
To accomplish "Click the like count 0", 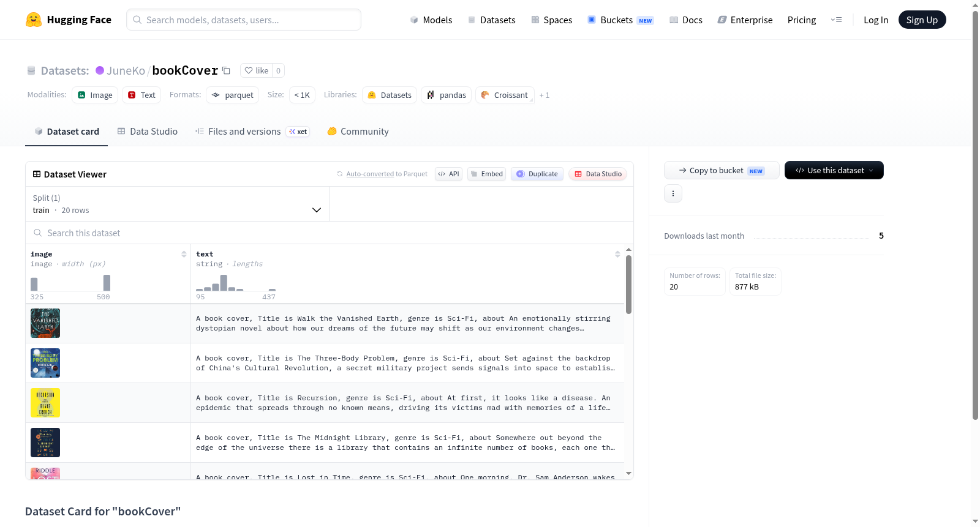I will pyautogui.click(x=278, y=70).
